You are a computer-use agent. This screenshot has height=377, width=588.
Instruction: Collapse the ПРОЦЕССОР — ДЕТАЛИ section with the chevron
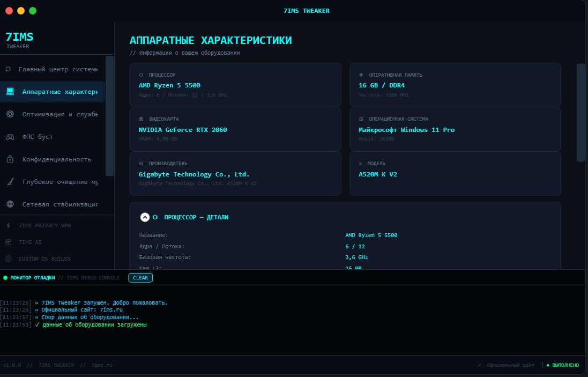pos(145,217)
